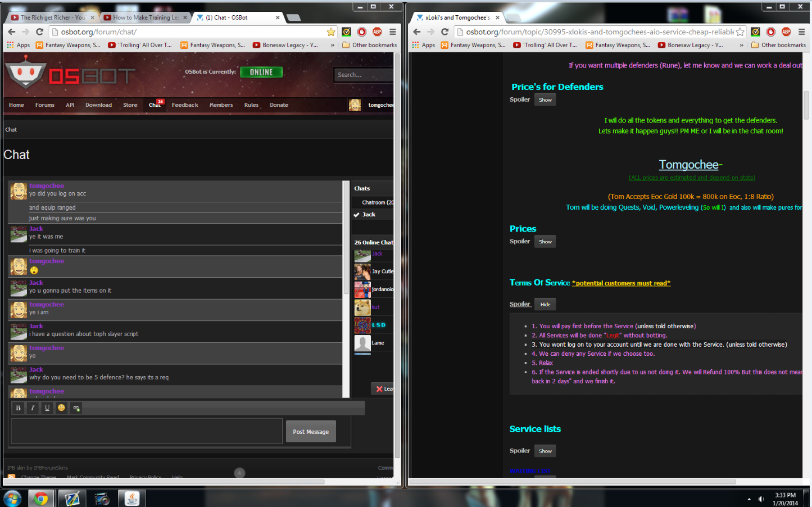Open the emoticon picker in chat editor
The image size is (812, 507).
(61, 408)
